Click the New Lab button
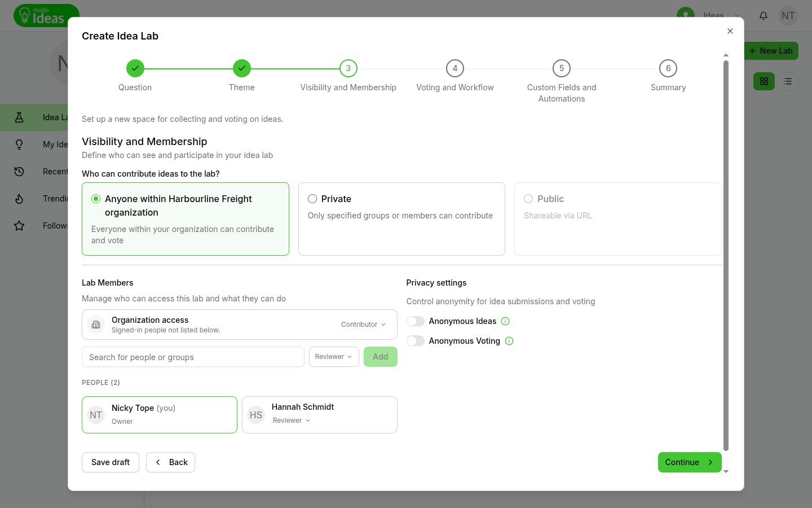 click(771, 51)
